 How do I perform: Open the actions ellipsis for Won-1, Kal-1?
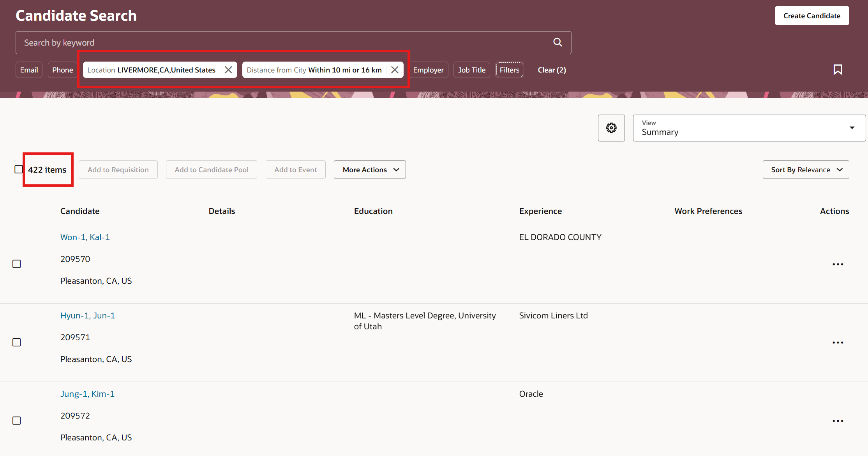point(838,264)
